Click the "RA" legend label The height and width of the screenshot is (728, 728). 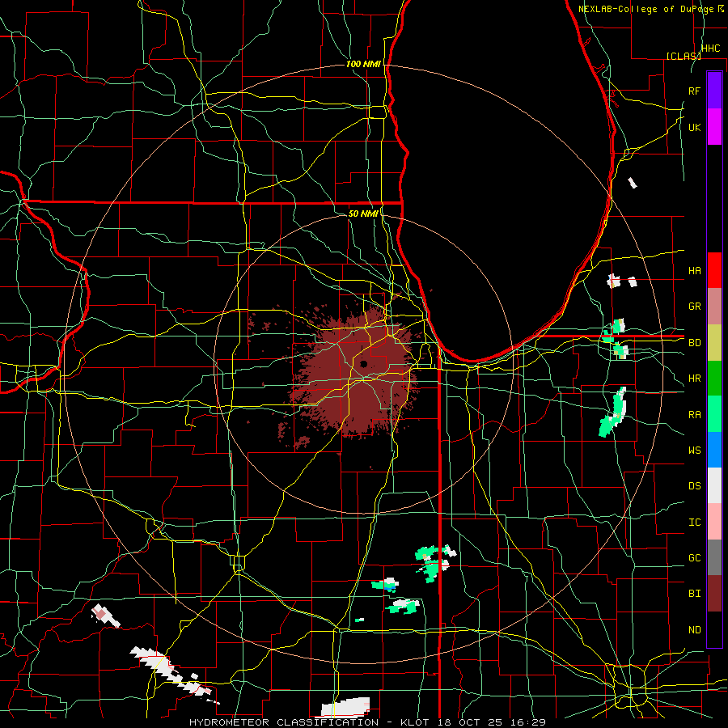(694, 415)
